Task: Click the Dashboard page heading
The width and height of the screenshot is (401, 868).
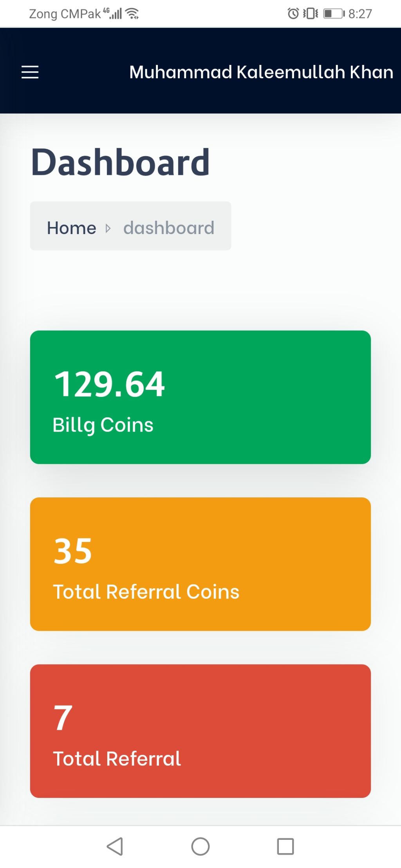Action: click(120, 162)
